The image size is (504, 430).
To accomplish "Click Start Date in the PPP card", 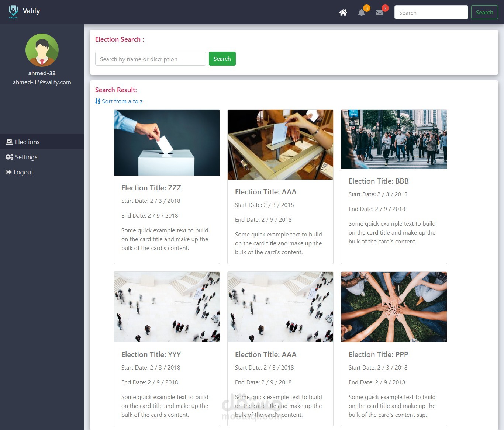I will [x=378, y=368].
